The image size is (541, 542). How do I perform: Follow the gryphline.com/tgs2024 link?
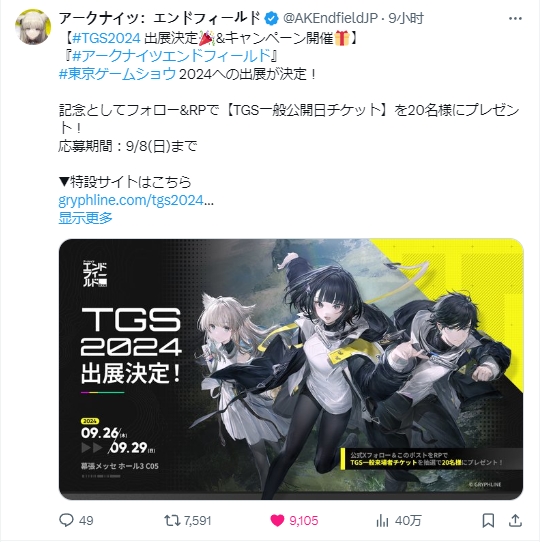pyautogui.click(x=136, y=200)
